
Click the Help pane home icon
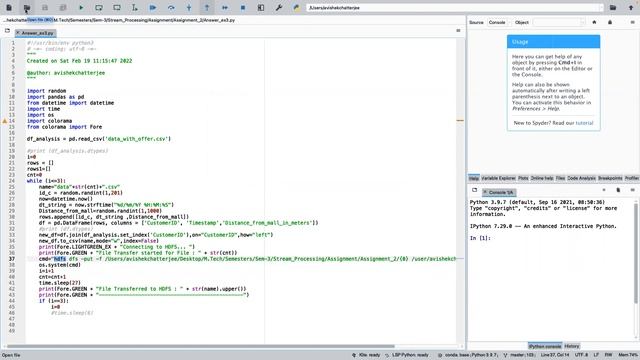[594, 22]
